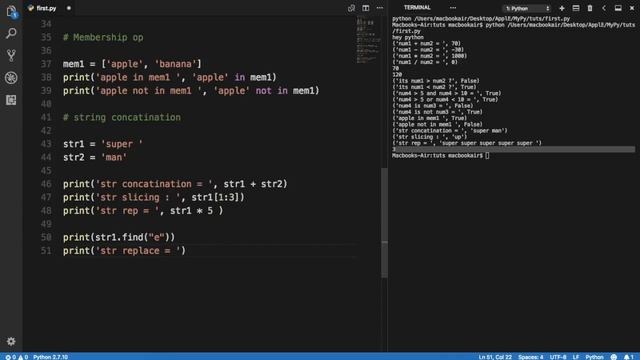Click the 'str slicing' print line
This screenshot has height=360, width=640.
(x=153, y=198)
